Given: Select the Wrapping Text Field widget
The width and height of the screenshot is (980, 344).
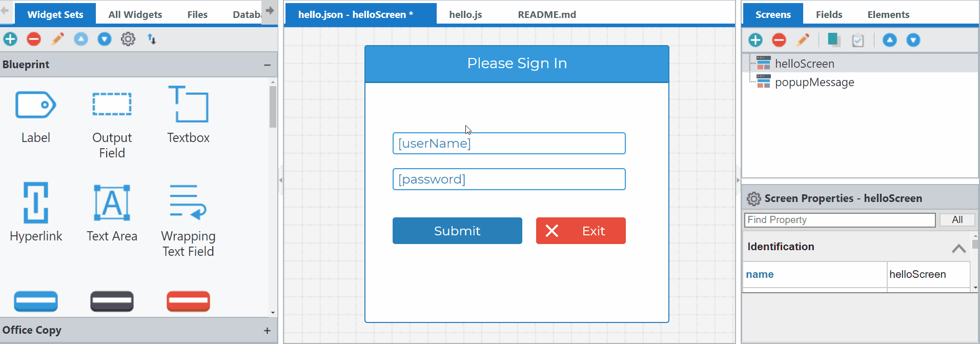Looking at the screenshot, I should tap(188, 221).
